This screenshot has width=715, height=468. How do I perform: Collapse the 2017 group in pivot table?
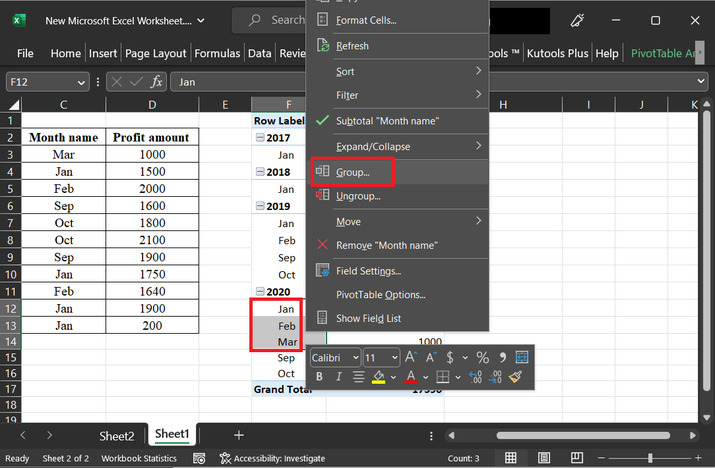point(258,138)
